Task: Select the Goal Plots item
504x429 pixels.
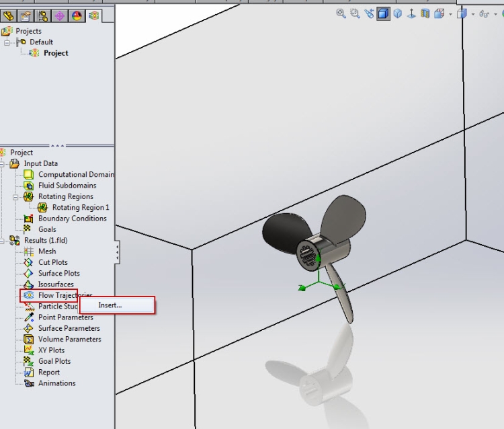Action: 54,361
